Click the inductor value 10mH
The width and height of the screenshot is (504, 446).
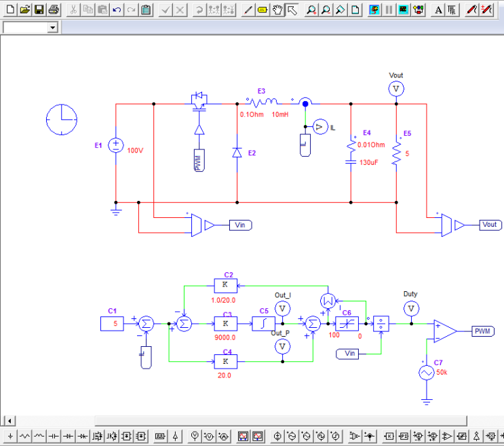(x=280, y=115)
